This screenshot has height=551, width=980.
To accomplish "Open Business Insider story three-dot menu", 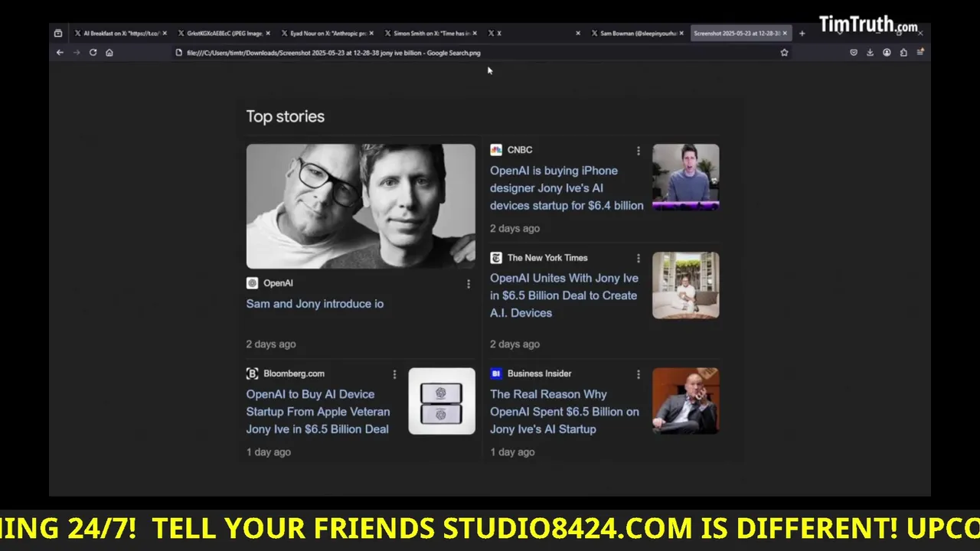I will [638, 374].
